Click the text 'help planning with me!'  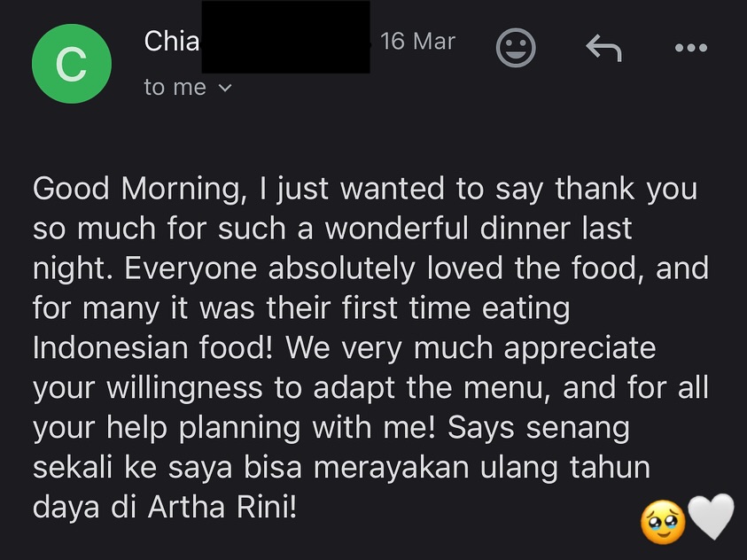270,428
